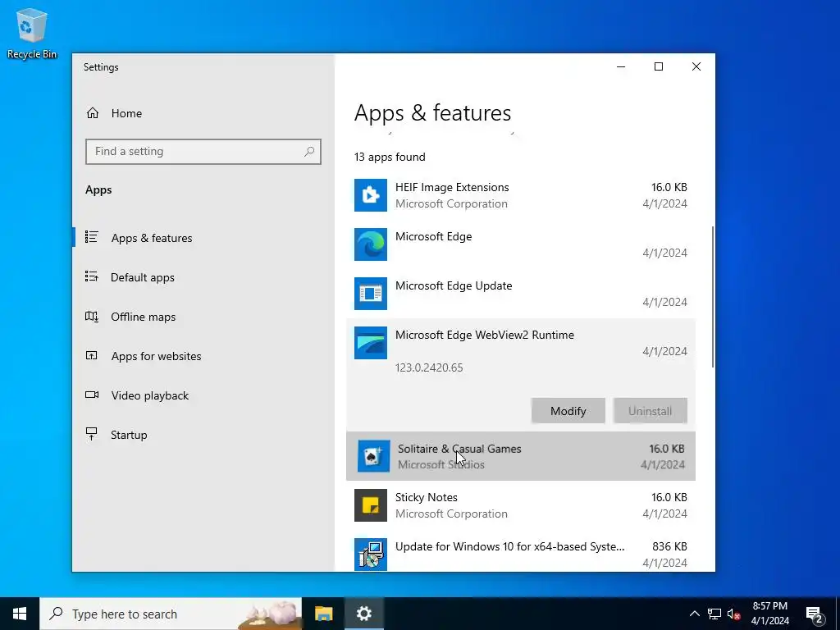840x630 pixels.
Task: Click the Microsoft Edge app icon
Action: click(371, 244)
